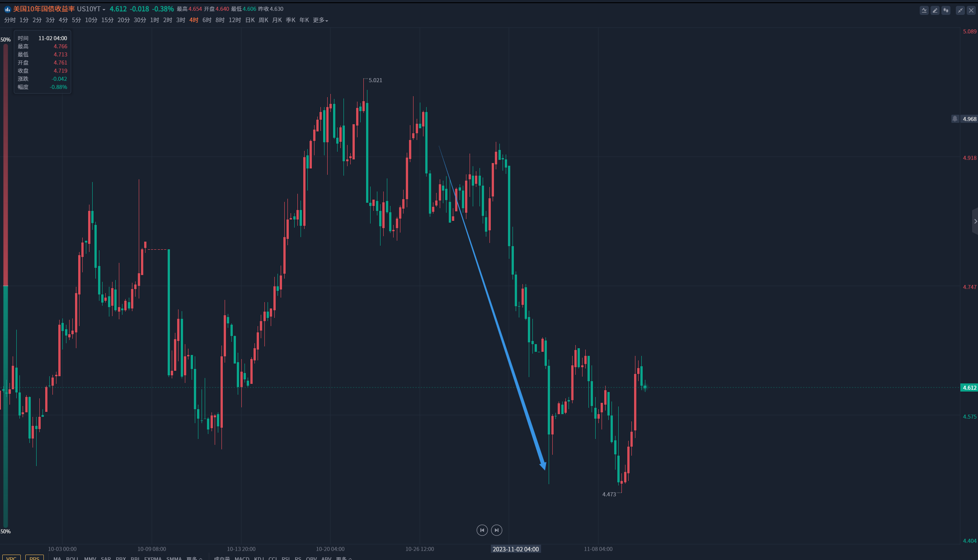Screen dimensions: 978x560
Task: Toggle the PPS indicator button
Action: pyautogui.click(x=34, y=558)
